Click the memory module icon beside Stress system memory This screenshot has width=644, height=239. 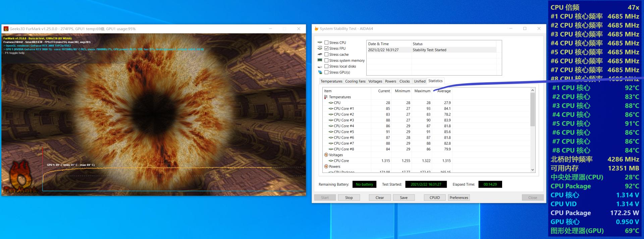click(x=320, y=60)
